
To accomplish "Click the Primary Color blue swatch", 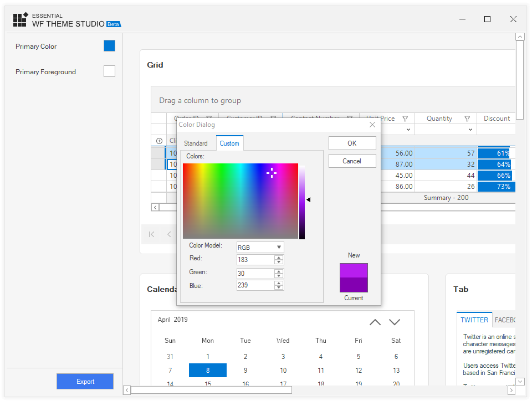I will click(x=109, y=46).
